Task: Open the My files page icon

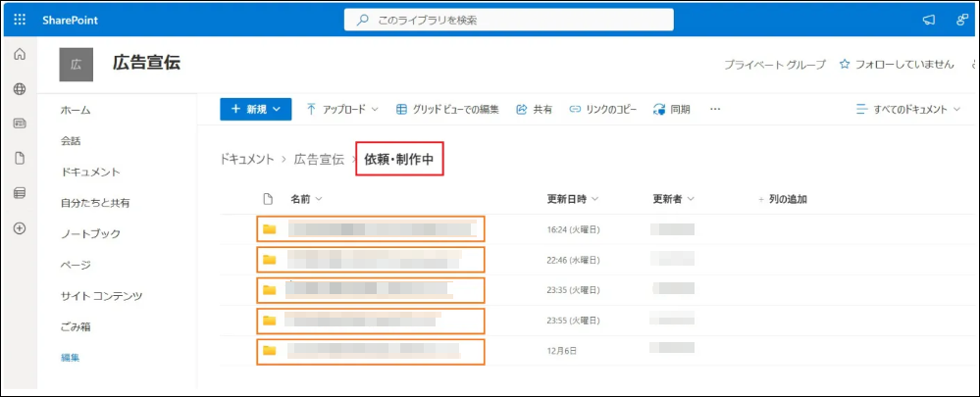Action: (x=20, y=159)
